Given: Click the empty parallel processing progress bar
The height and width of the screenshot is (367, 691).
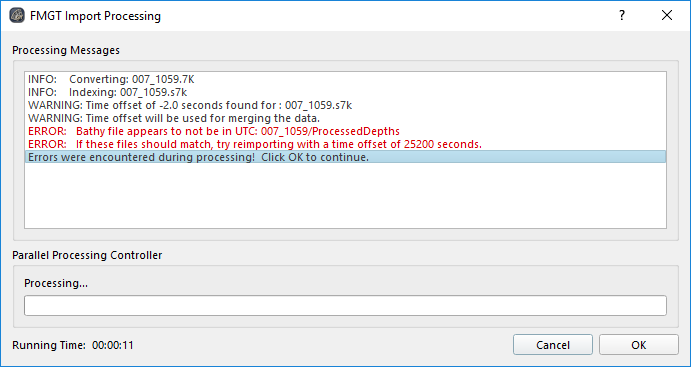Looking at the screenshot, I should point(345,306).
